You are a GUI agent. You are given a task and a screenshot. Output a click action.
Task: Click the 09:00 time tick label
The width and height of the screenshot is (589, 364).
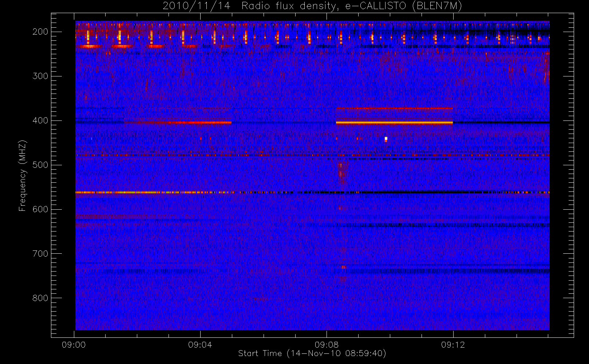click(74, 345)
